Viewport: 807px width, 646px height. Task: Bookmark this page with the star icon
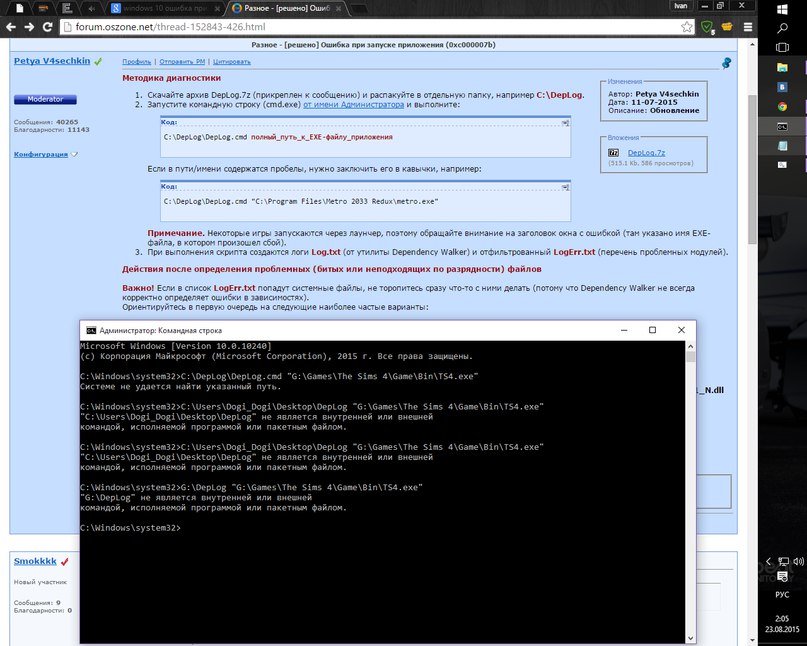[x=689, y=27]
